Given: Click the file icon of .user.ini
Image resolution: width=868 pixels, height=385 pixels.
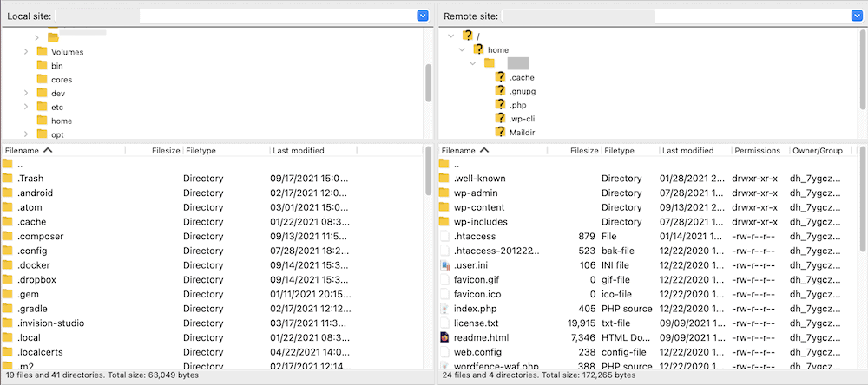Looking at the screenshot, I should coord(444,265).
